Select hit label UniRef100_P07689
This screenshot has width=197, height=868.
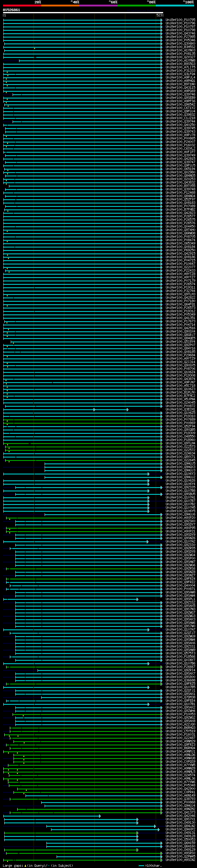point(180,419)
